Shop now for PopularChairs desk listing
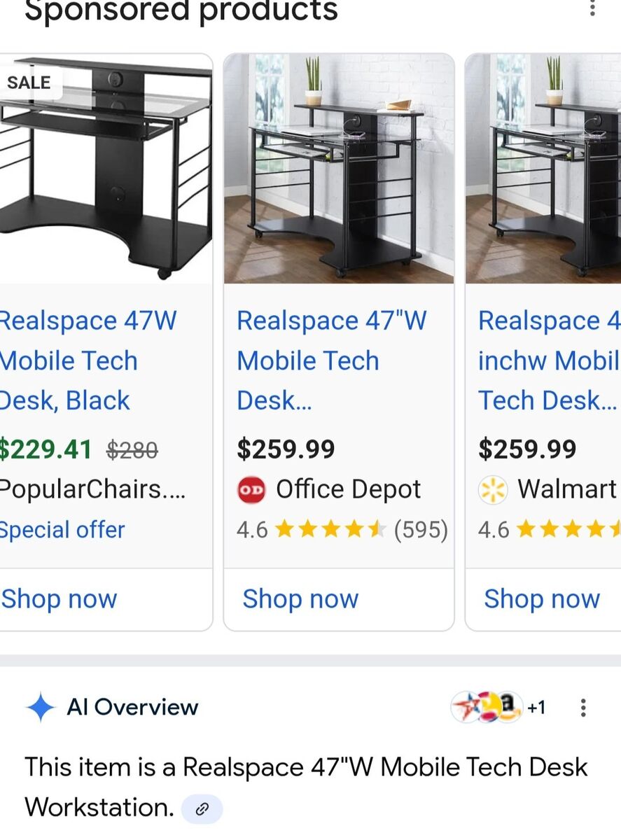 coord(59,599)
